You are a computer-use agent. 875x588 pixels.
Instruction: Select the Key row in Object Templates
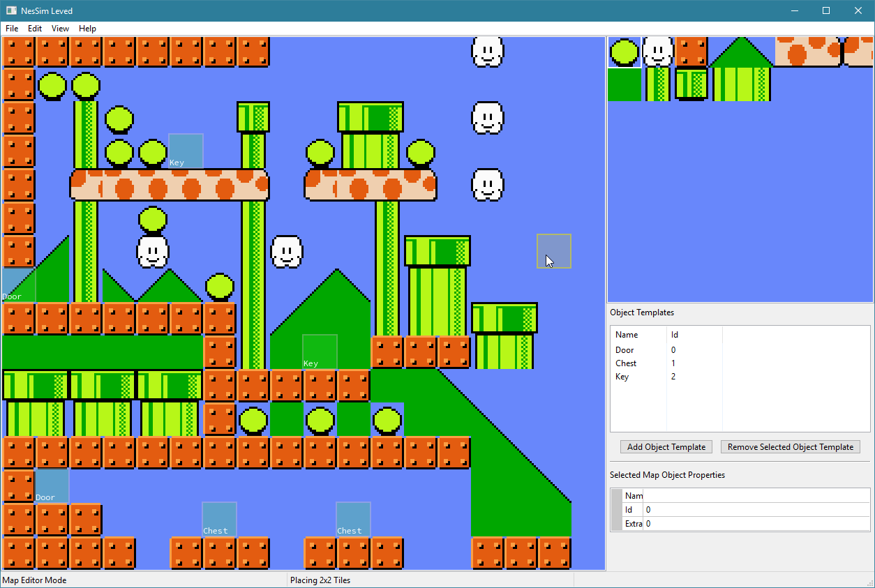(x=740, y=377)
